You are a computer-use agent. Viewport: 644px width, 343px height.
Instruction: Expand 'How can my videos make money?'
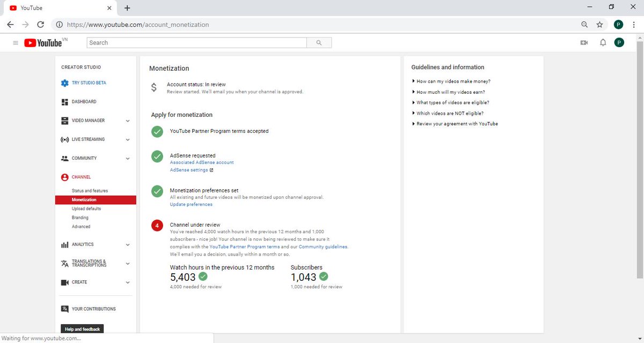(451, 81)
